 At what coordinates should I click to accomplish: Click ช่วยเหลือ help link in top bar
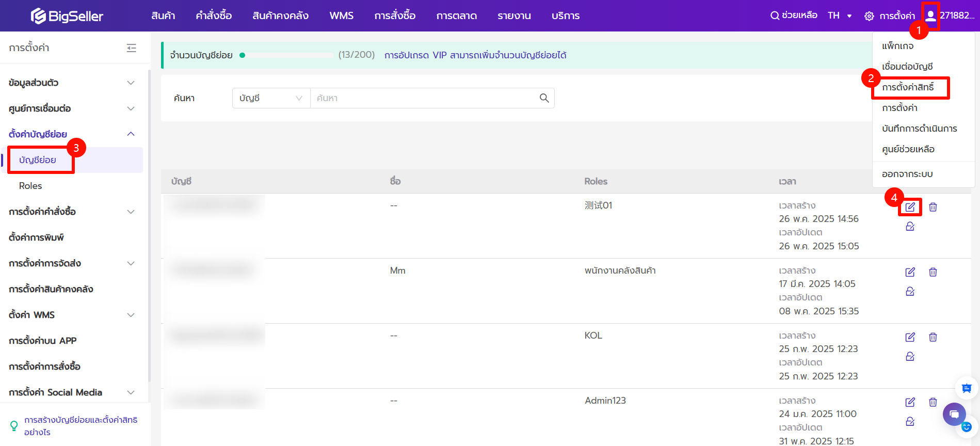click(799, 15)
